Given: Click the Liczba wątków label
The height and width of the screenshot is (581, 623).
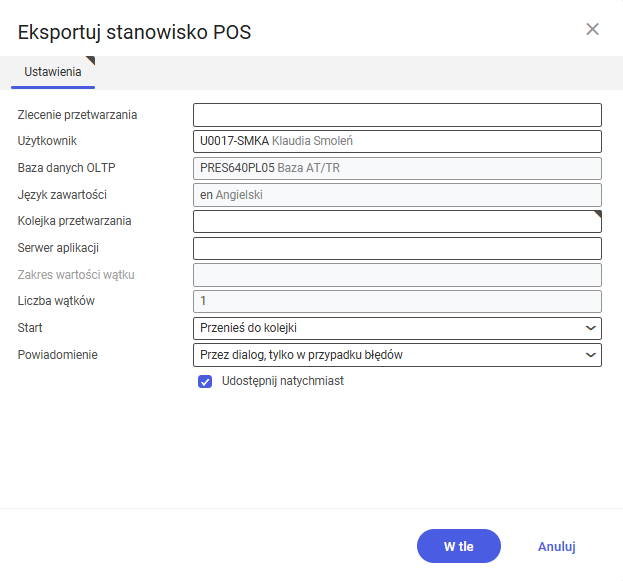Looking at the screenshot, I should pos(56,301).
